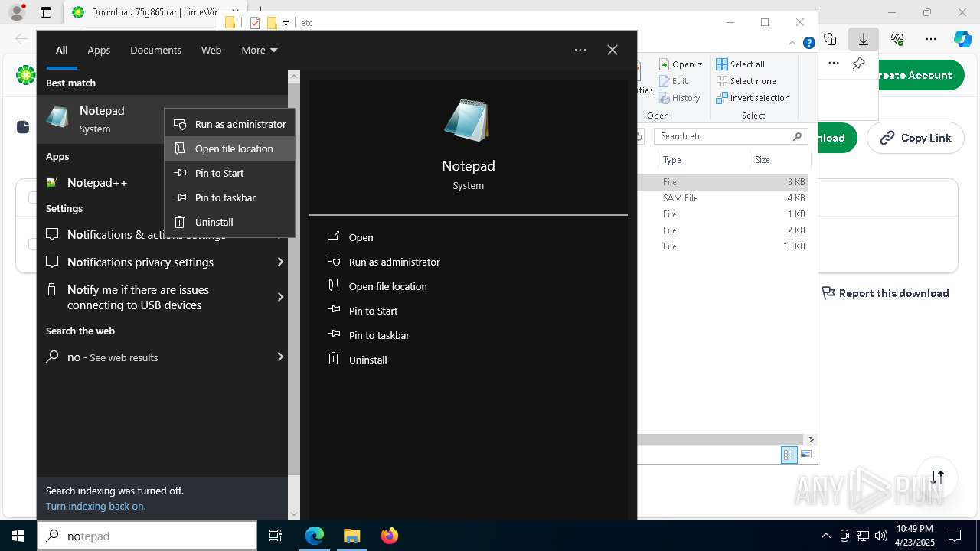Open File Explorer Help icon
Screen dimensions: 980x551
808,43
